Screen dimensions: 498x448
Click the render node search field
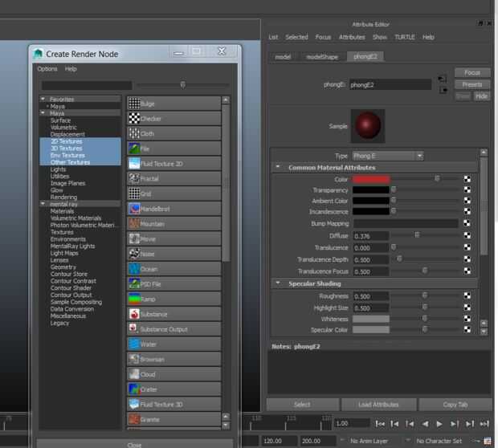click(x=87, y=85)
